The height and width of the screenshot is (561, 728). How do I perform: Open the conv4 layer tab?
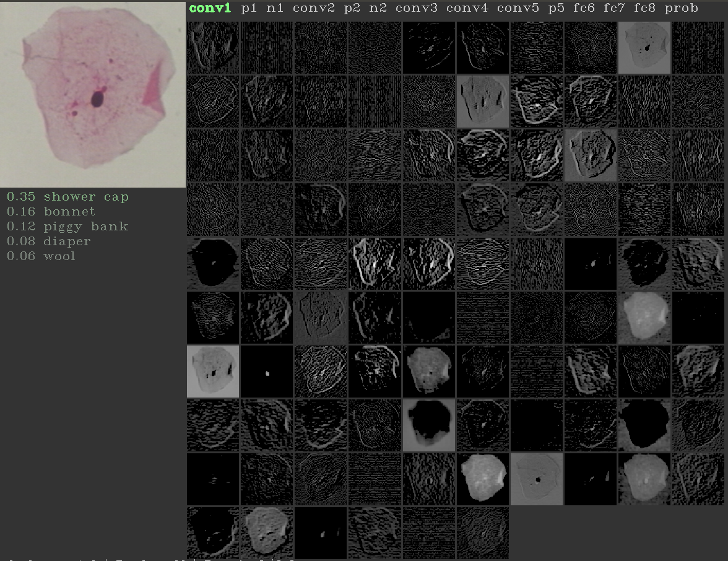(x=467, y=8)
